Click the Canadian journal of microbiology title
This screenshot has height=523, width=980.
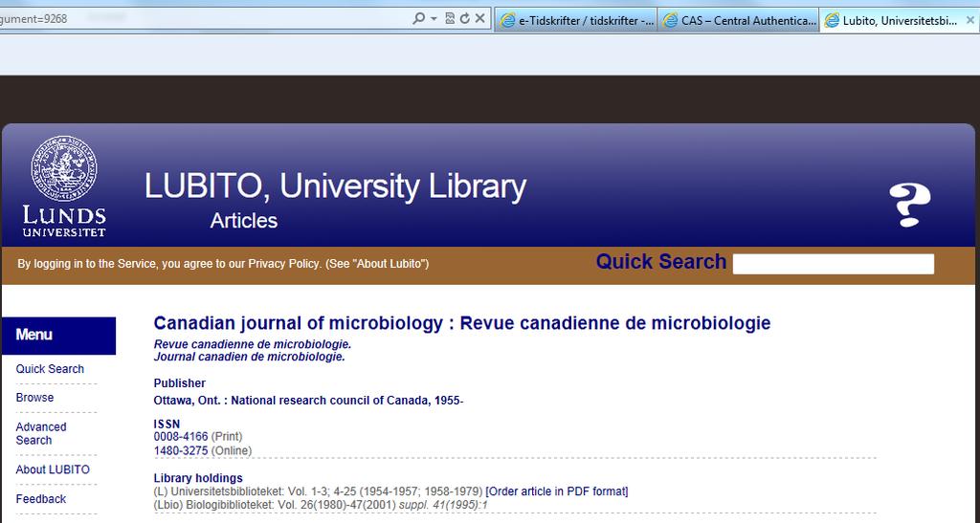click(462, 323)
